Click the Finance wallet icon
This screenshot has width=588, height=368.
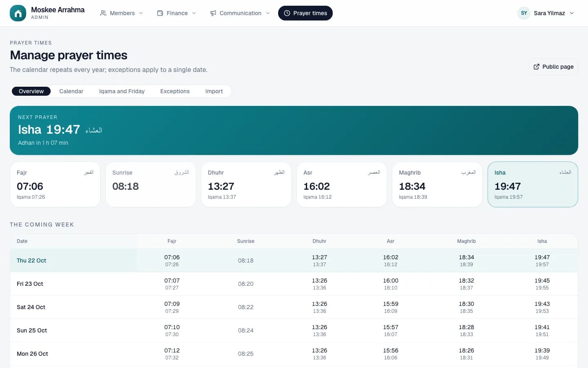(160, 13)
